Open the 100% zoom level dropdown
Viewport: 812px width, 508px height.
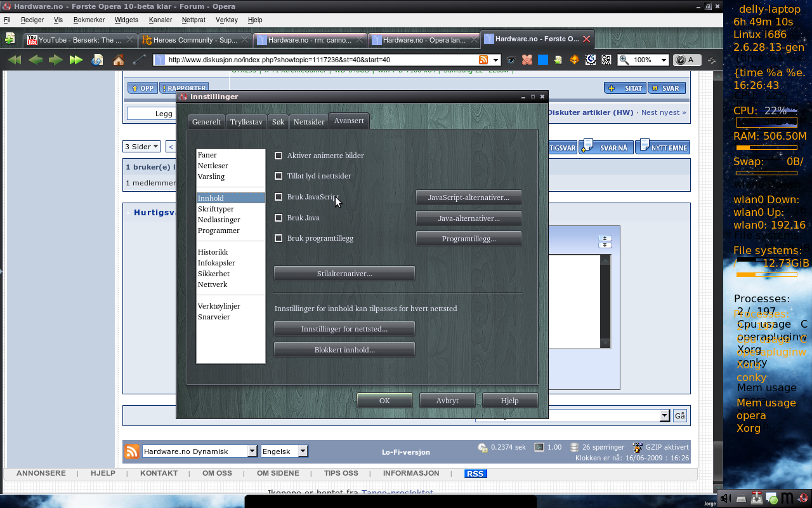(664, 60)
